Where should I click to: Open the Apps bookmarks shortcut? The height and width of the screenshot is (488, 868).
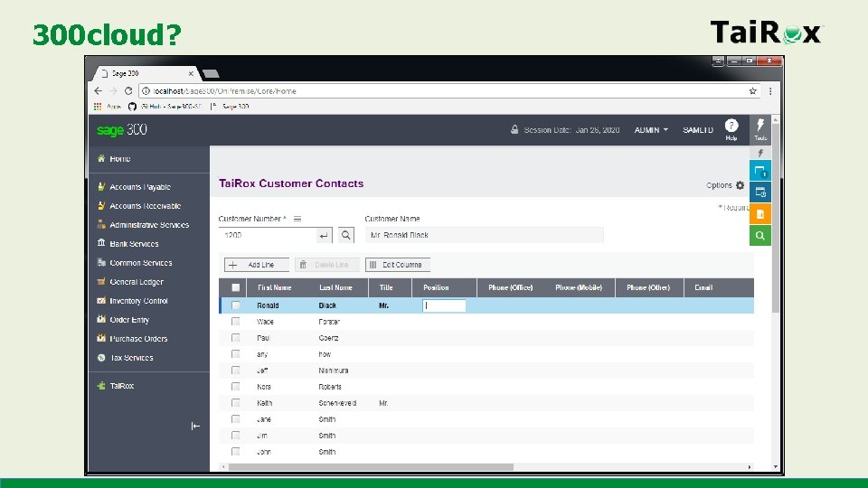click(108, 107)
